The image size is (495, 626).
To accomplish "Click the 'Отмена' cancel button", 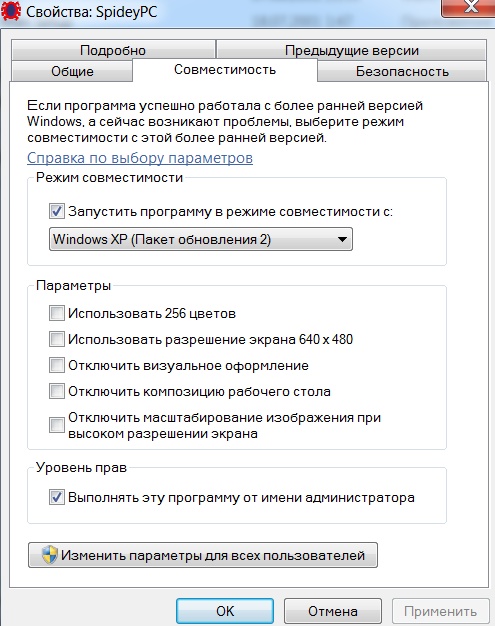I will coord(333,611).
